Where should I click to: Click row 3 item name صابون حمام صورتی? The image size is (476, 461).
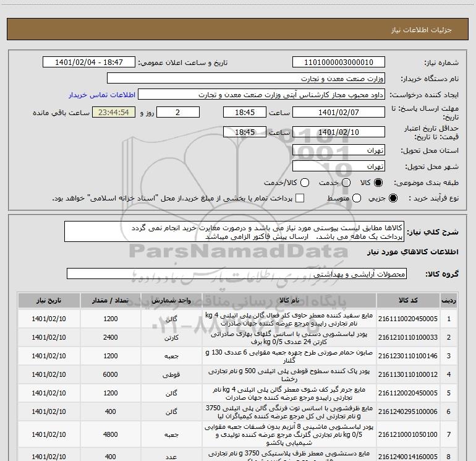point(289,356)
